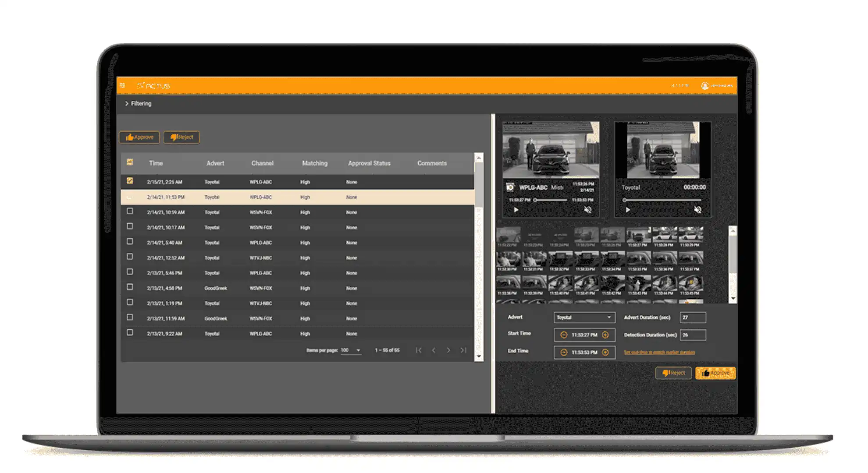Play the Toyotal reference advert video

pyautogui.click(x=628, y=210)
